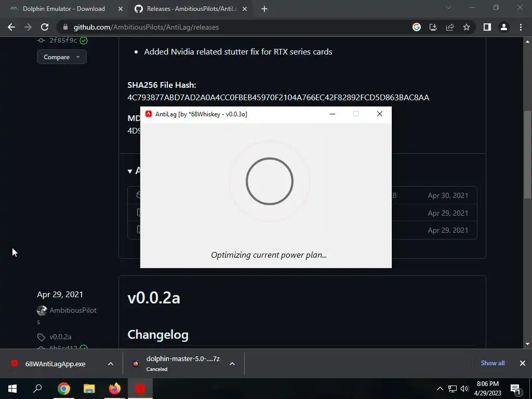This screenshot has height=399, width=532.
Task: Click the page vertical scrollbar thumb
Action: point(527,154)
